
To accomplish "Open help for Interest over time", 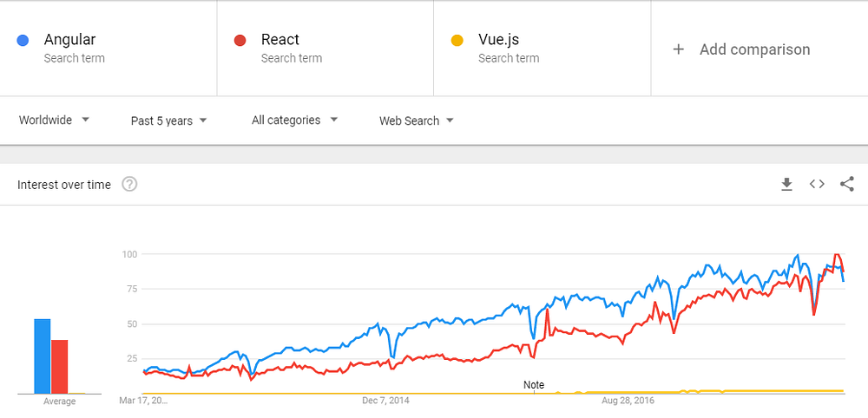I will (x=130, y=184).
